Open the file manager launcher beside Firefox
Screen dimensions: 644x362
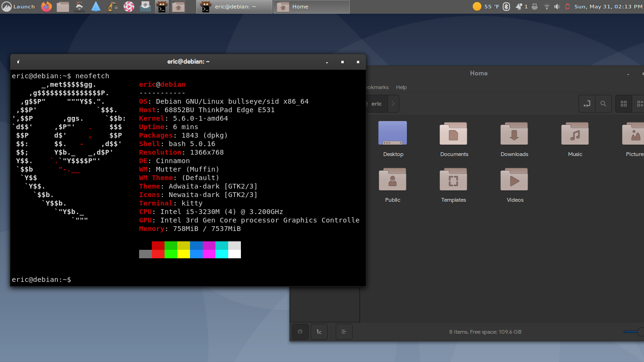tap(63, 7)
